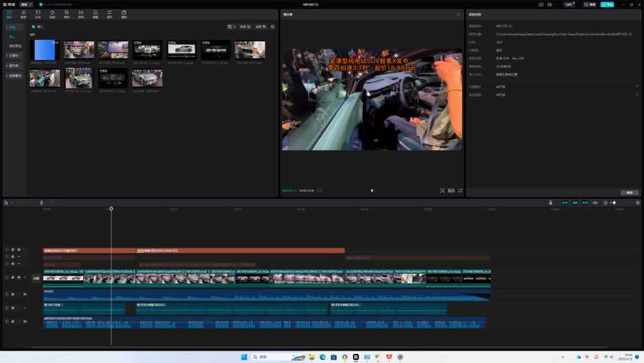Screen dimensions: 644x363
Task: Click the search icon in media panel
Action: tap(272, 27)
